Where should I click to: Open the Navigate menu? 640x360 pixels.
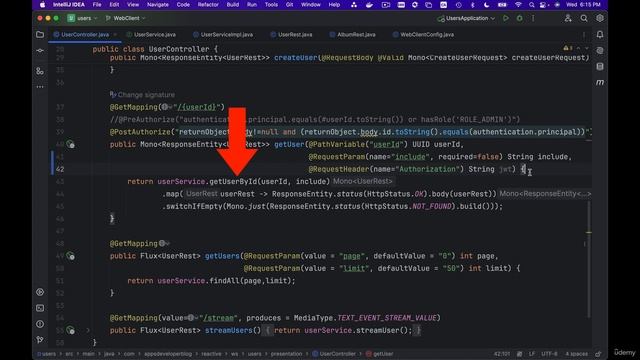[x=158, y=5]
